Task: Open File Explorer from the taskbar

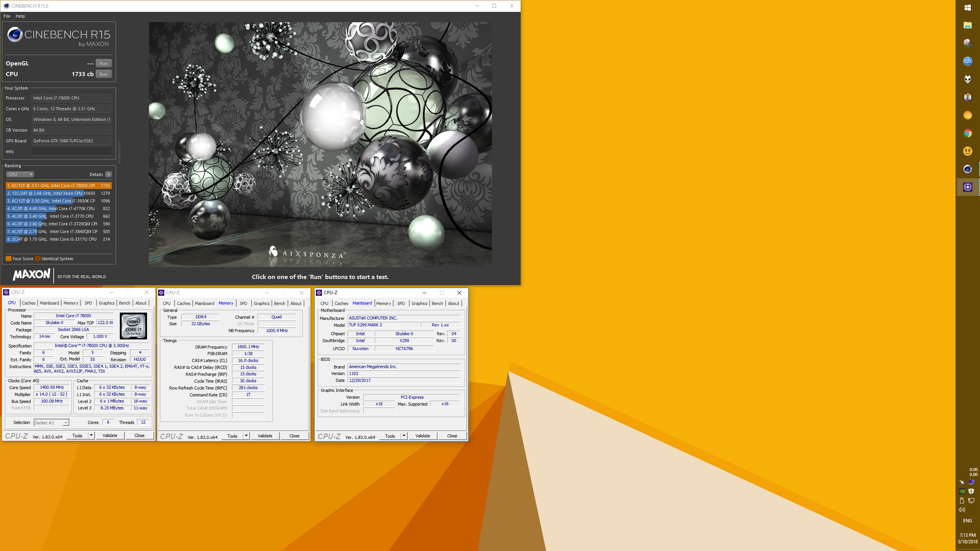Action: coord(967,25)
